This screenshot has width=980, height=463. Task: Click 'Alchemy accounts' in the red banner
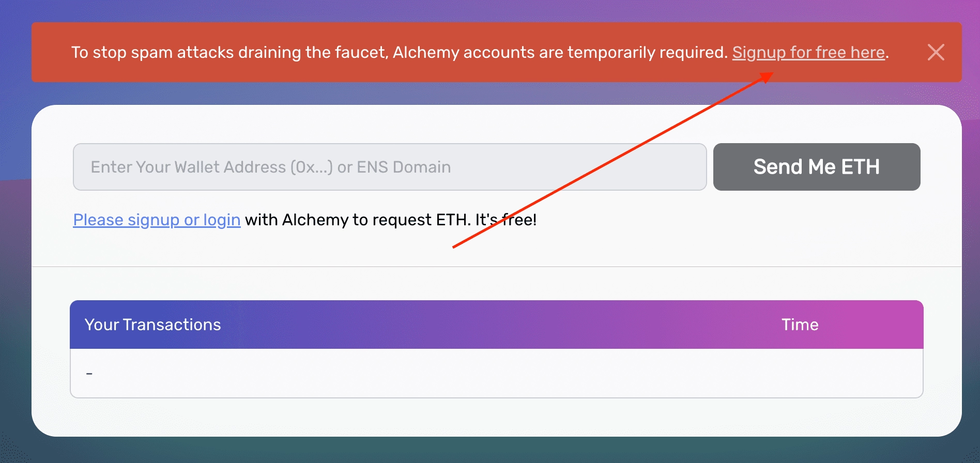click(x=464, y=52)
